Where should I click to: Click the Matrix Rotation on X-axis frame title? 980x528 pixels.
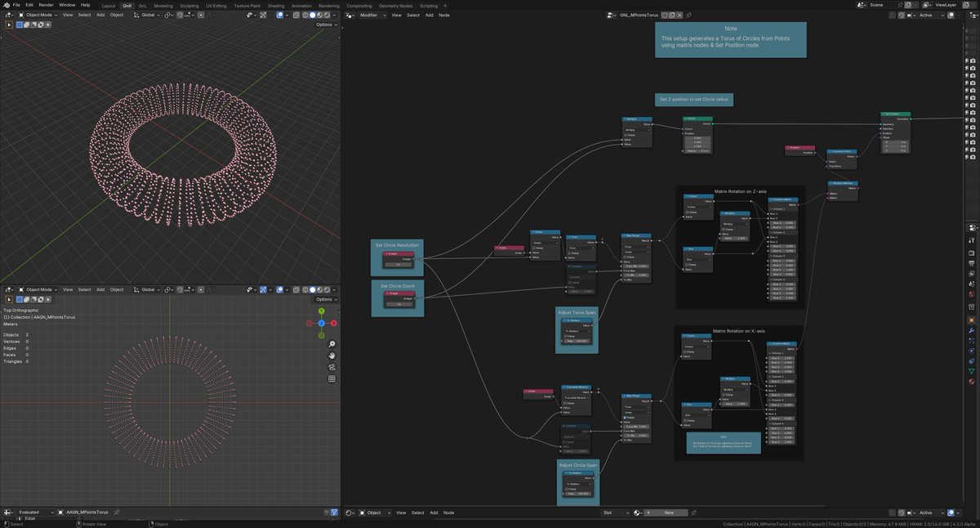739,331
